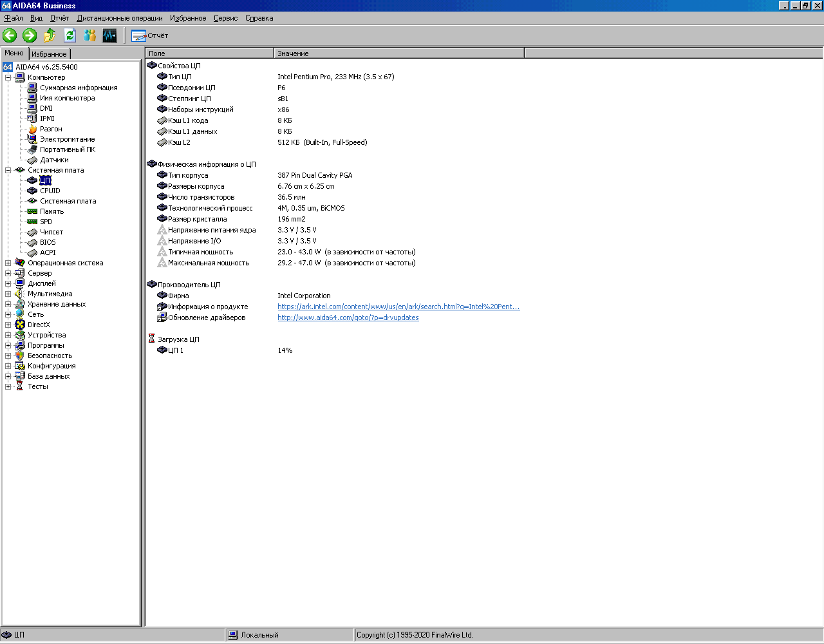Click the Intel Pentium Pro, 233 MHz value

336,77
